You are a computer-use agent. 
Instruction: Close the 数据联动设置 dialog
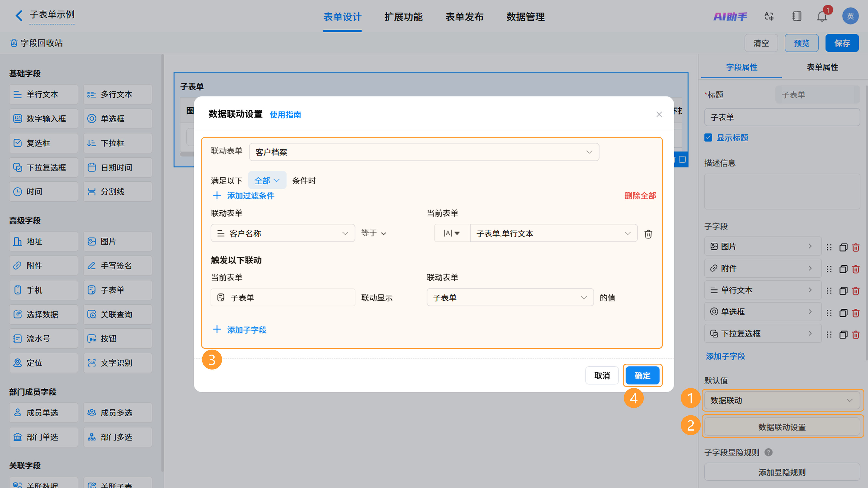pos(659,115)
